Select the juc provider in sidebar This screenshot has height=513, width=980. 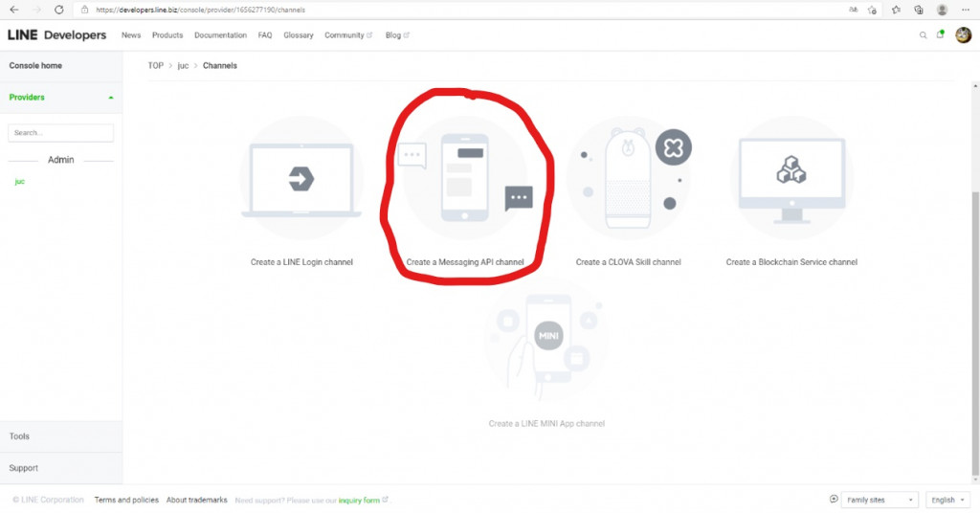tap(19, 181)
